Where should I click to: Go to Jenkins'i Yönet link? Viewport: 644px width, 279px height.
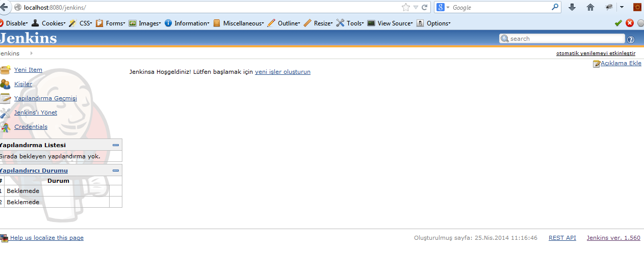(x=36, y=113)
